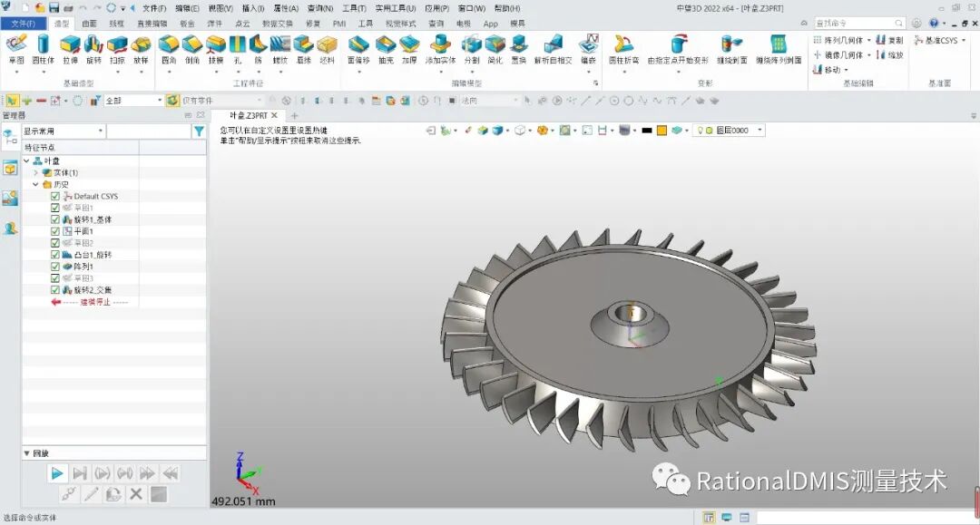Click the blue 文件(F) file button
The image size is (980, 525).
23,23
